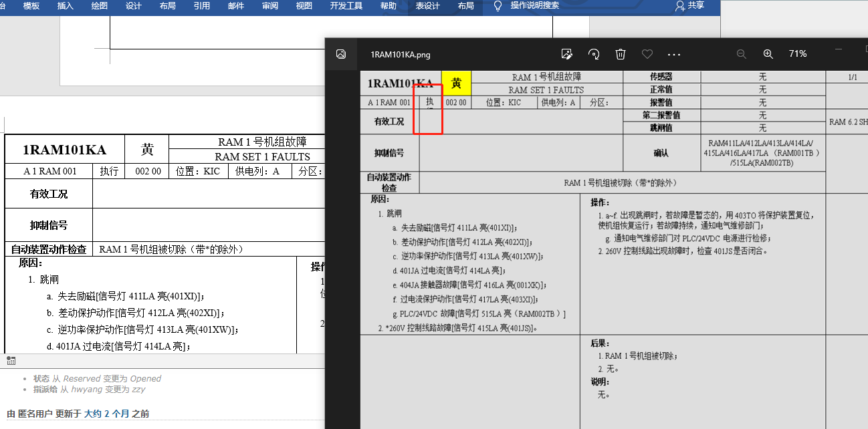Click the 大约 2 个月 link
This screenshot has height=429, width=868.
[106, 414]
